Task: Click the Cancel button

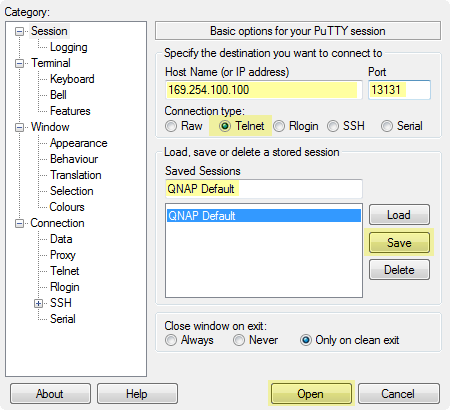Action: point(399,394)
